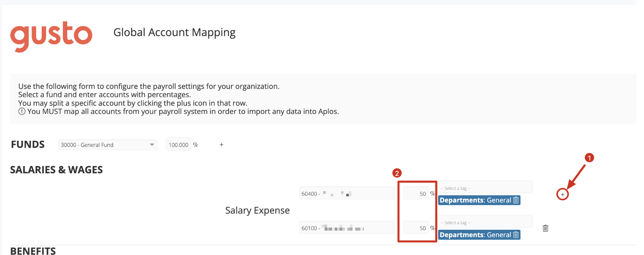Edit the 60400 account field
Screen dimensions: 644x255
(347, 193)
